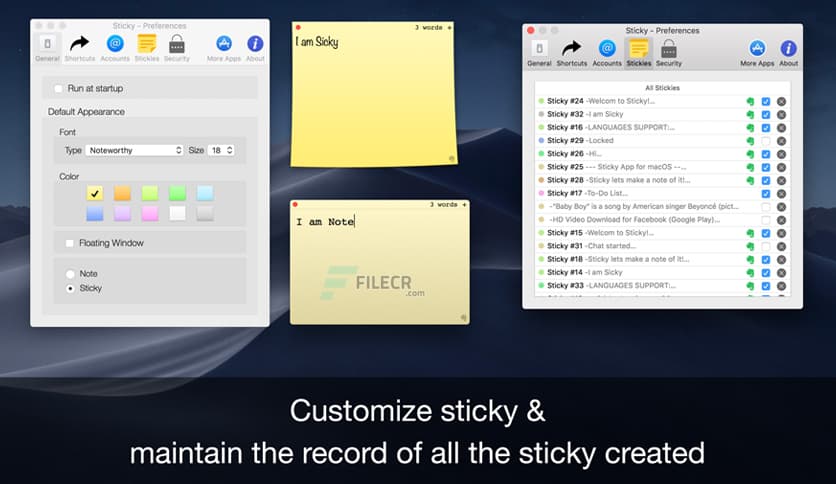
Task: Select General tab in left Preferences window
Action: pos(47,48)
